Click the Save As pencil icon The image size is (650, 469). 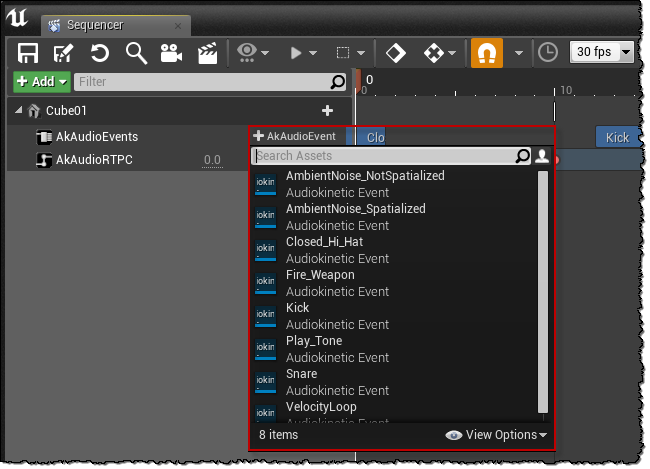coord(63,53)
